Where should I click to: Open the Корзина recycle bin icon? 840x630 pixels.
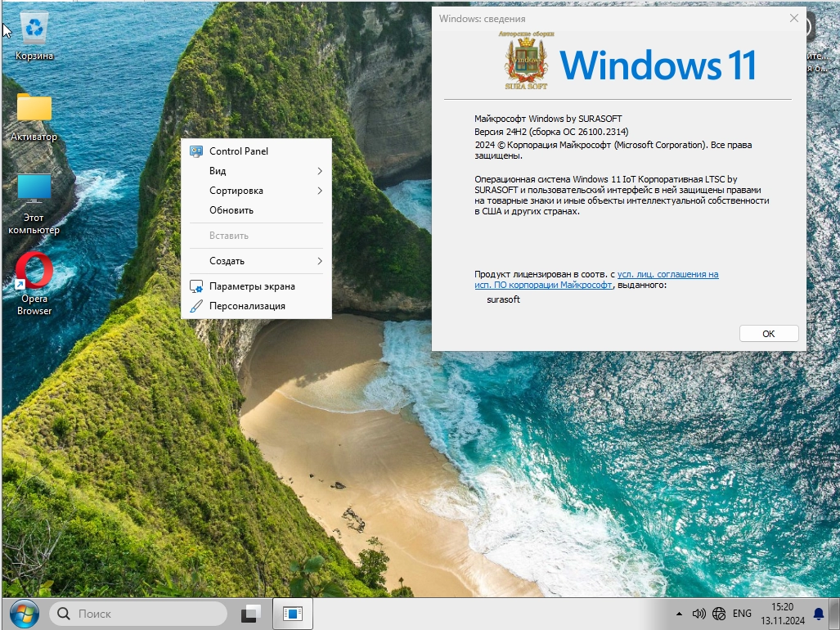(34, 37)
